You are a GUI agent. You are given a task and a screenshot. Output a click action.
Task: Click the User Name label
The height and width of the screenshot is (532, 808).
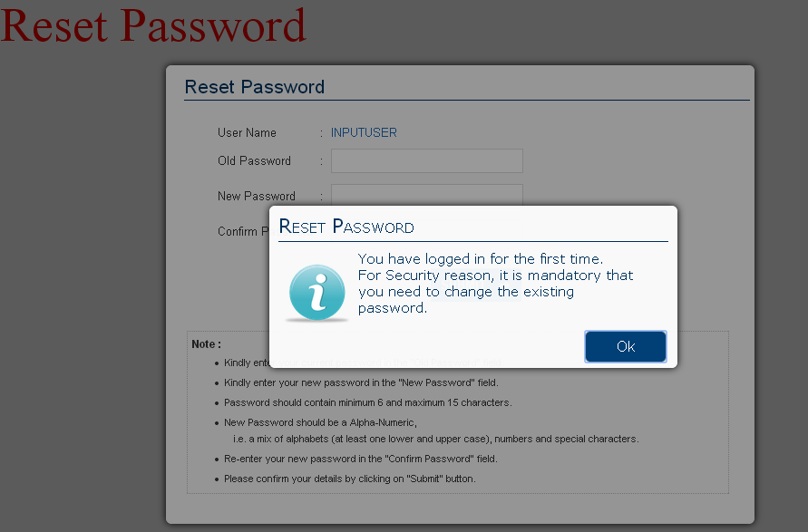click(x=247, y=133)
